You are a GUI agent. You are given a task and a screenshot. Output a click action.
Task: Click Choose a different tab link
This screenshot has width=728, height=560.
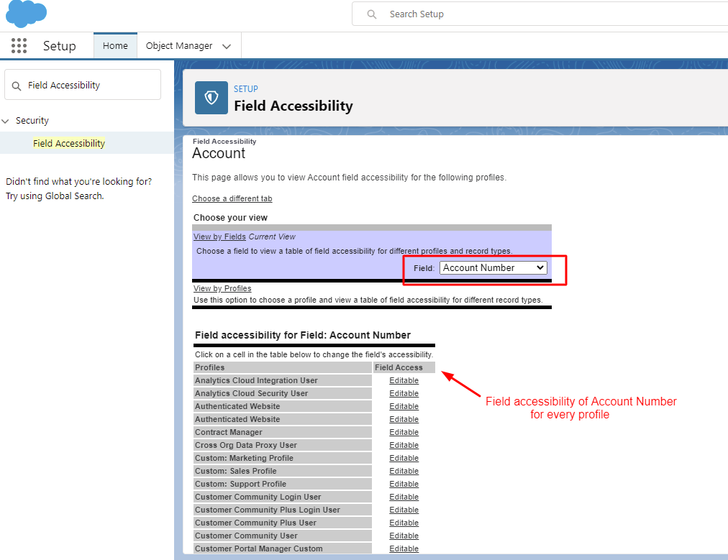232,198
